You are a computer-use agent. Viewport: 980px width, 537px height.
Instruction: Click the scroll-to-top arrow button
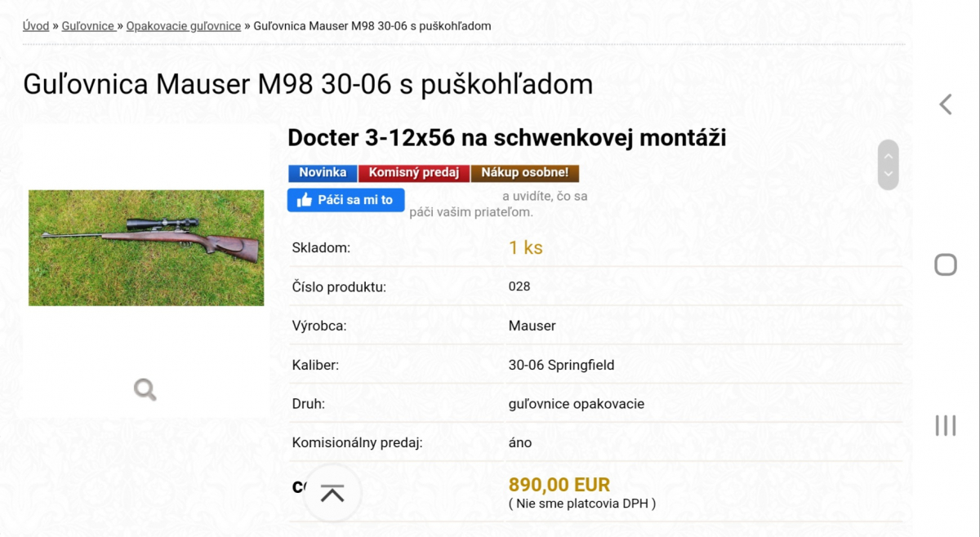pos(332,493)
